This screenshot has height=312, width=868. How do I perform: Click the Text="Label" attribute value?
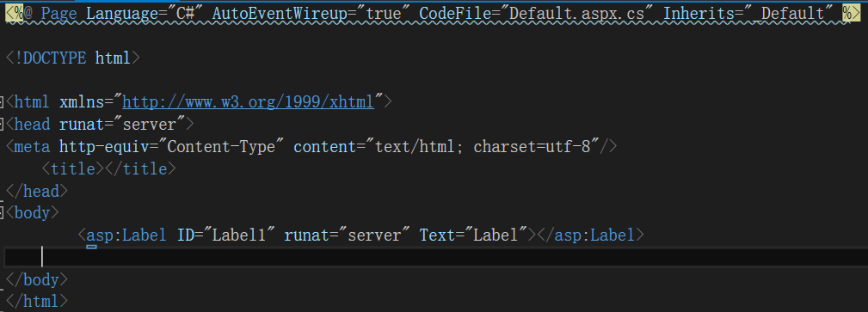click(496, 236)
